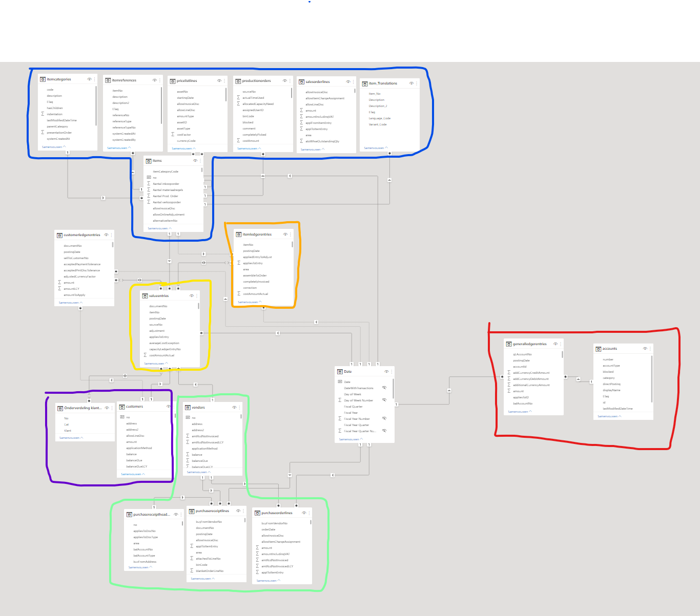Collapse the Date table with Samenvouwen

pyautogui.click(x=351, y=439)
